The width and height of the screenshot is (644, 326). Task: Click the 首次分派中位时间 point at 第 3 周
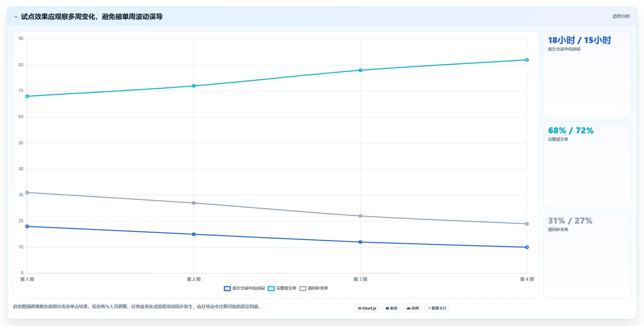pos(360,242)
